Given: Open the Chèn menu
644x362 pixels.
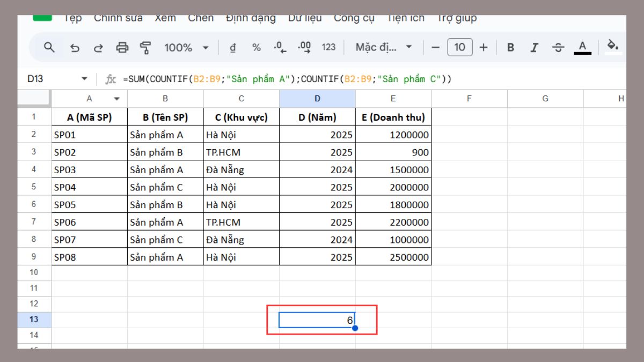Looking at the screenshot, I should click(x=201, y=18).
